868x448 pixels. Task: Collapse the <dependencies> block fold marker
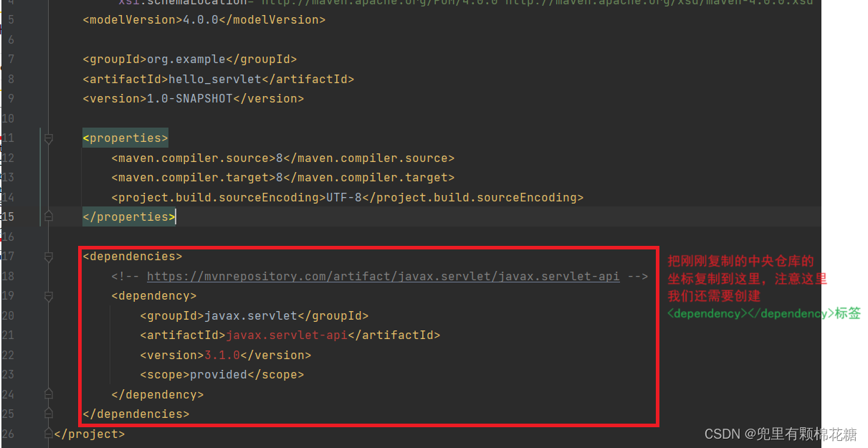49,257
